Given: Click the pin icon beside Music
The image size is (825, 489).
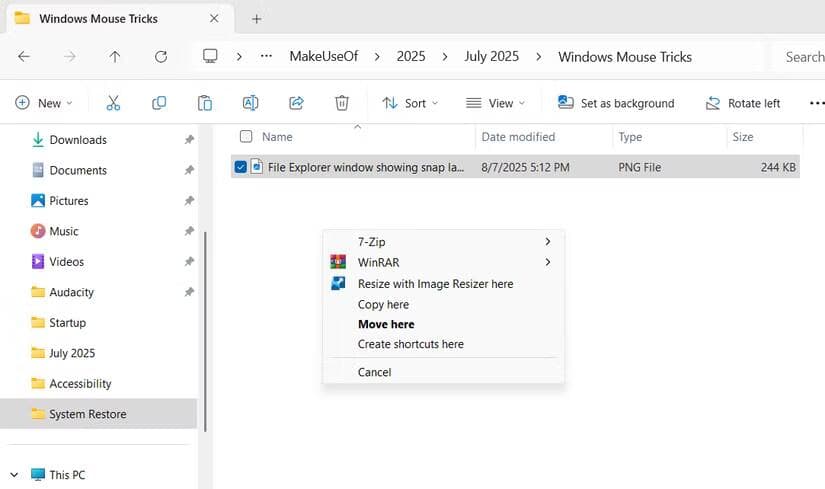Looking at the screenshot, I should (x=189, y=231).
